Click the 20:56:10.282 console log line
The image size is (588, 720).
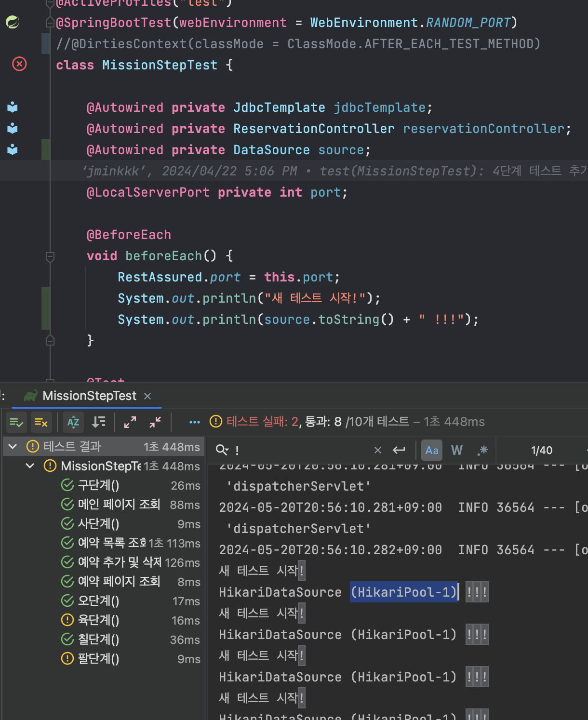403,550
